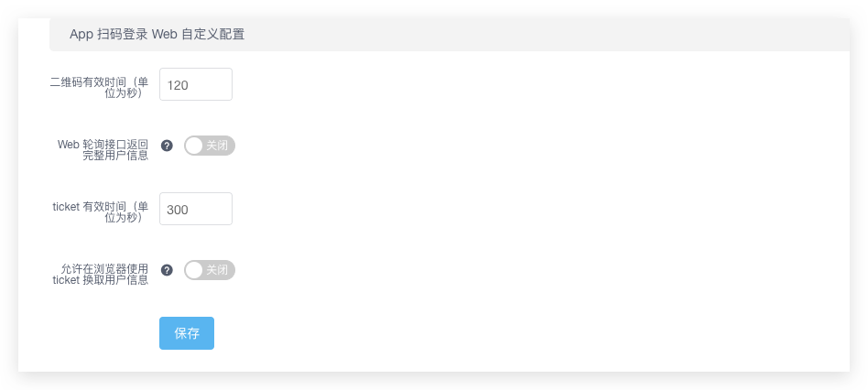Click white knob of Web 轮询接口 toggle
This screenshot has width=868, height=390.
point(194,146)
